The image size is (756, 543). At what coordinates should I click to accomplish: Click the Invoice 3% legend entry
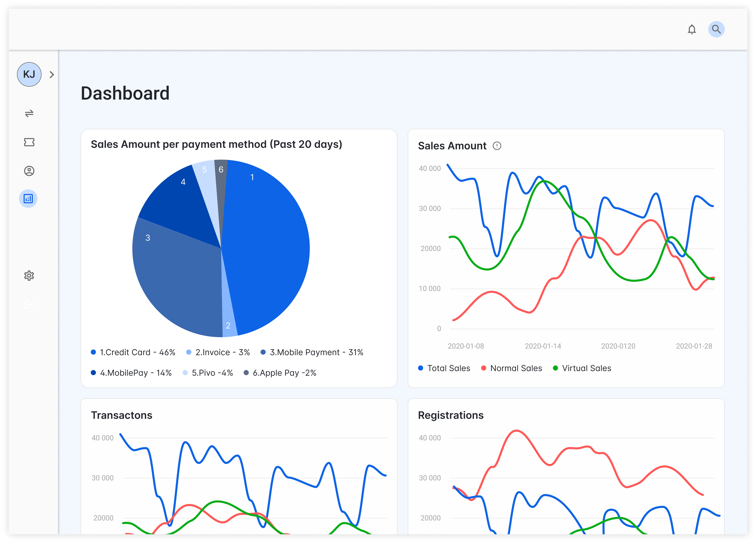pyautogui.click(x=222, y=352)
